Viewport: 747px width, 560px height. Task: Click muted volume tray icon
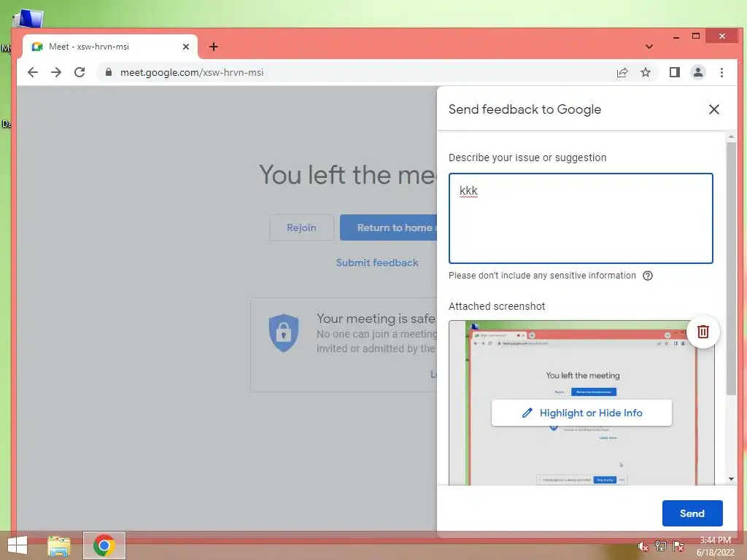pyautogui.click(x=643, y=547)
